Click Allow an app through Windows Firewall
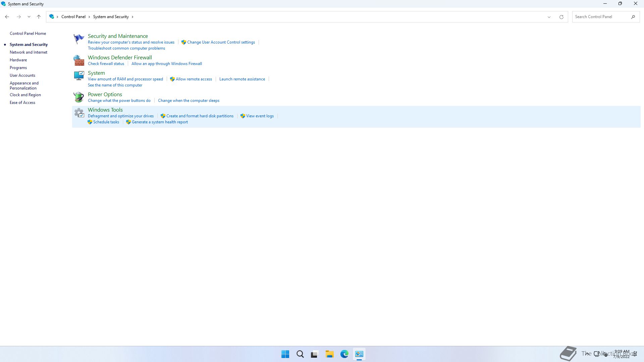644x362 pixels. pyautogui.click(x=167, y=64)
